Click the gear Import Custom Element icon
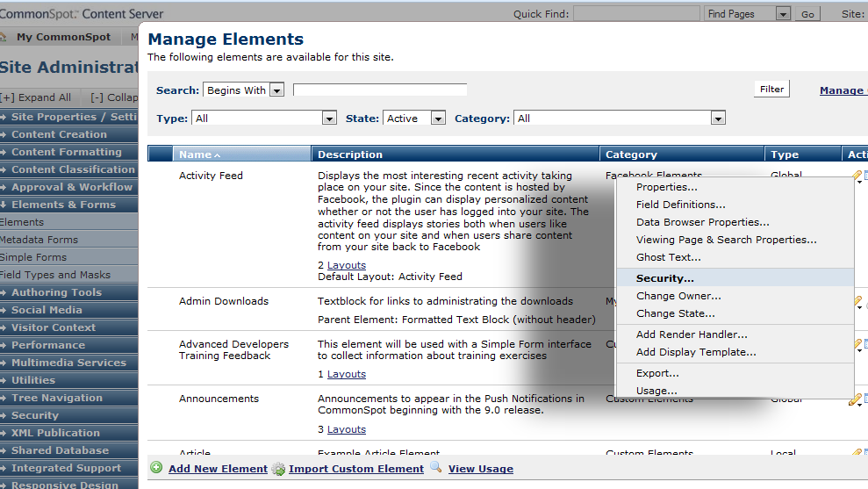The width and height of the screenshot is (868, 489). (279, 469)
